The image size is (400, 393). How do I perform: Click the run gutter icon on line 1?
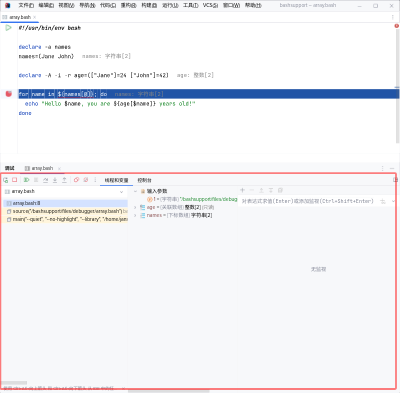pyautogui.click(x=8, y=28)
